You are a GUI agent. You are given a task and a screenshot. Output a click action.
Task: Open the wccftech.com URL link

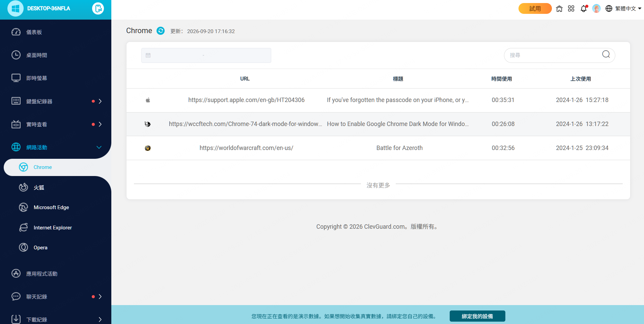(x=245, y=124)
